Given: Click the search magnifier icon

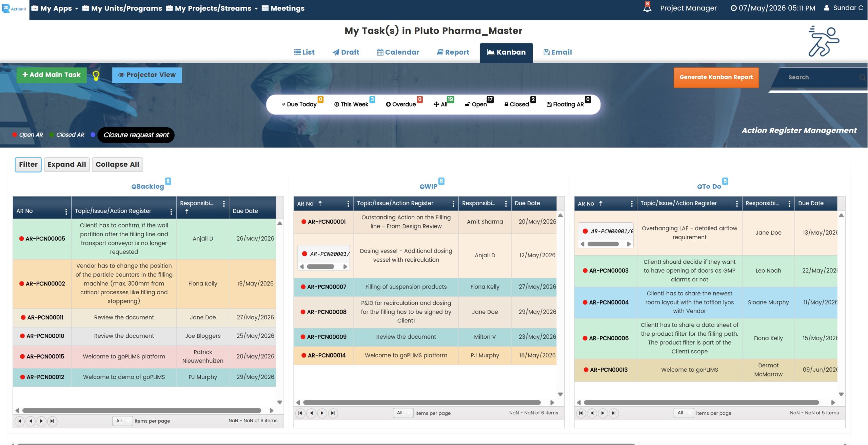Looking at the screenshot, I should [x=863, y=77].
